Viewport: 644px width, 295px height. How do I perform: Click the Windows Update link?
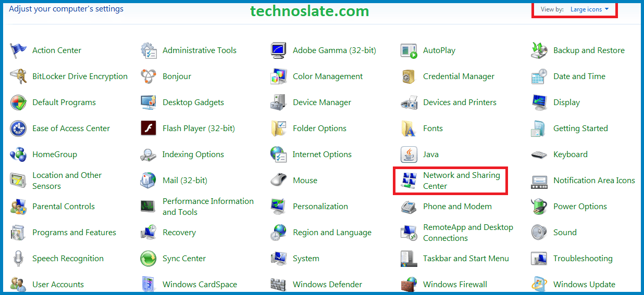pos(584,285)
